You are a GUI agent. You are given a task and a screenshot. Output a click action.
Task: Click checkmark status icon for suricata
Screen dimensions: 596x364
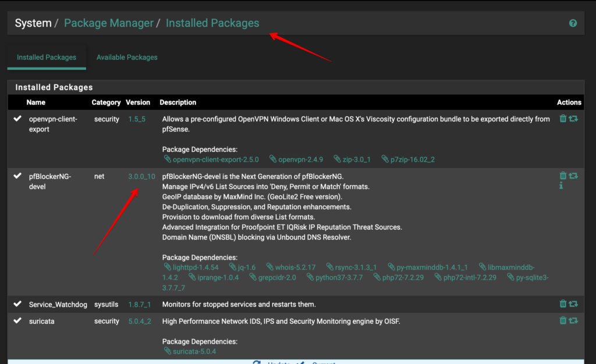(x=17, y=320)
